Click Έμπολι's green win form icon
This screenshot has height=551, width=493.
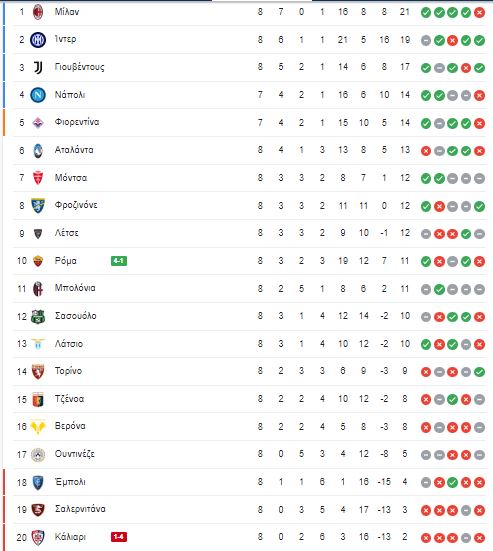pyautogui.click(x=453, y=482)
